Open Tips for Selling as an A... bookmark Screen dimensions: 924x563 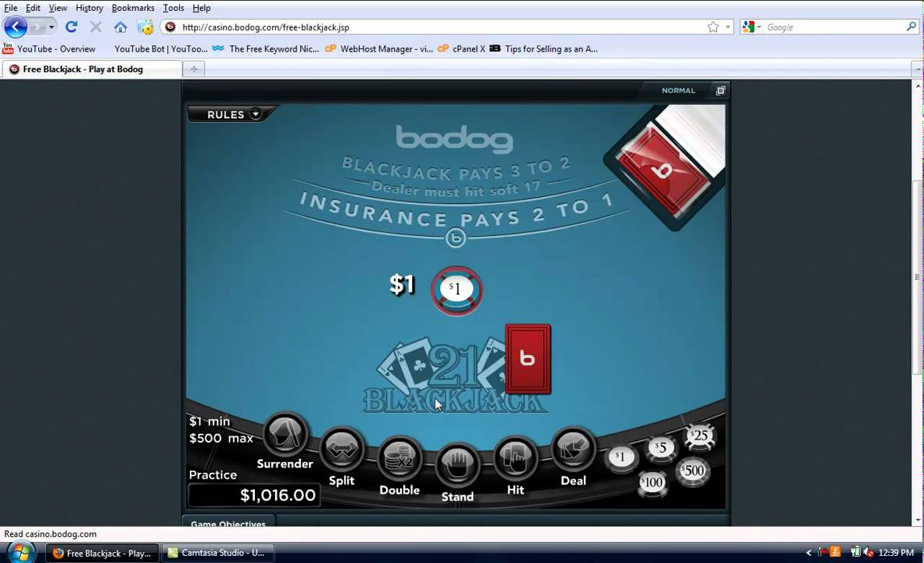(544, 49)
